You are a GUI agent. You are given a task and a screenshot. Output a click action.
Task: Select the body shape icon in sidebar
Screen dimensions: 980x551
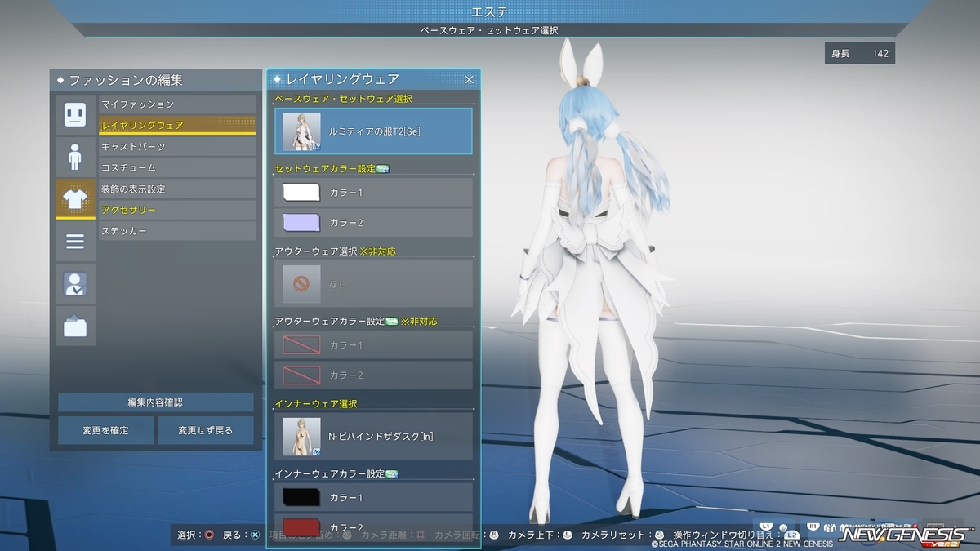click(75, 157)
